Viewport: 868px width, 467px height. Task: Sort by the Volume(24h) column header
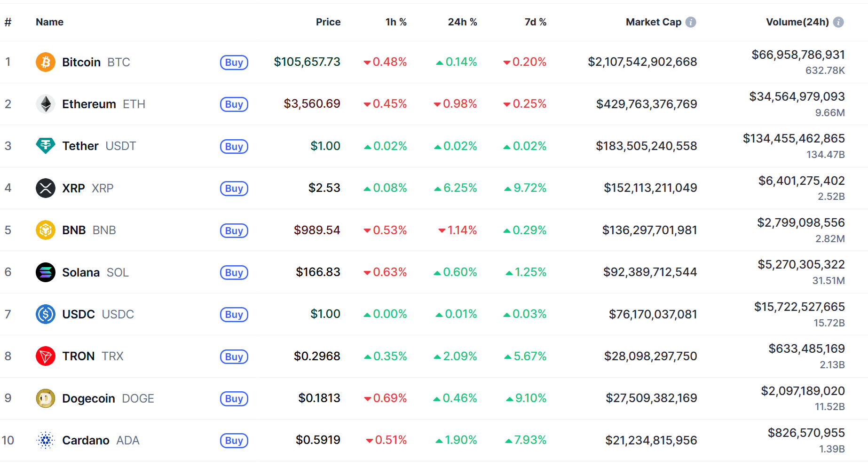797,22
